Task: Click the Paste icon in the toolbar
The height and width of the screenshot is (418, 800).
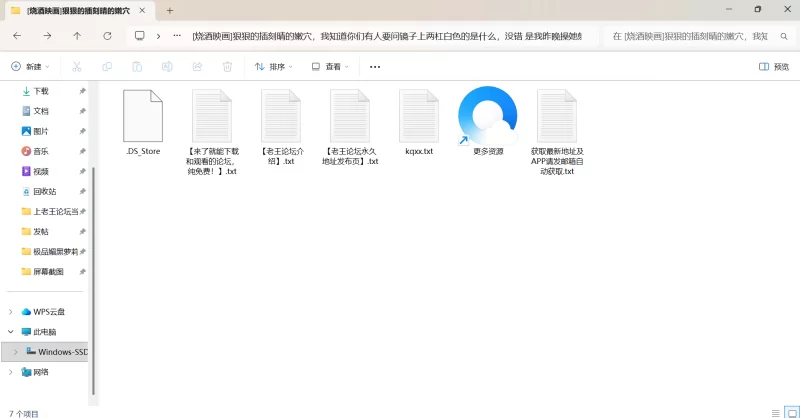Action: [137, 67]
